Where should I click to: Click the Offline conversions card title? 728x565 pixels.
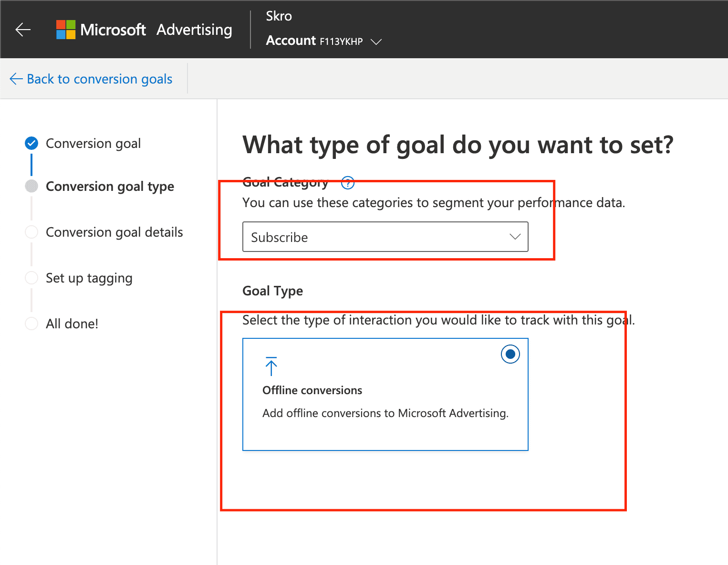click(312, 390)
